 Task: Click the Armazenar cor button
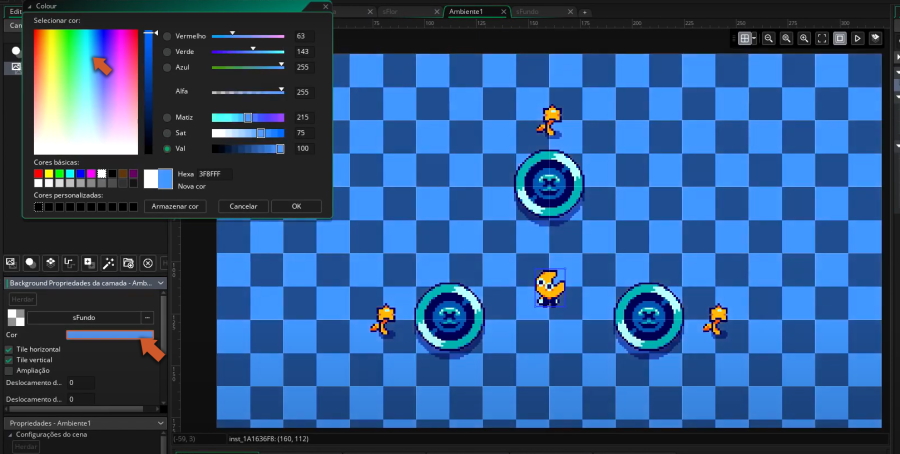[175, 206]
